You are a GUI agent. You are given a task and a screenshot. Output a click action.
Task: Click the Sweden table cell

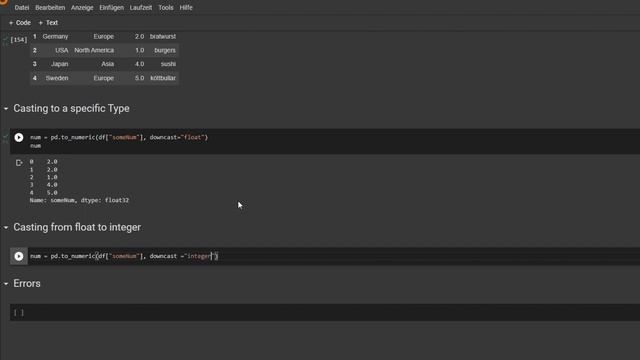(57, 78)
